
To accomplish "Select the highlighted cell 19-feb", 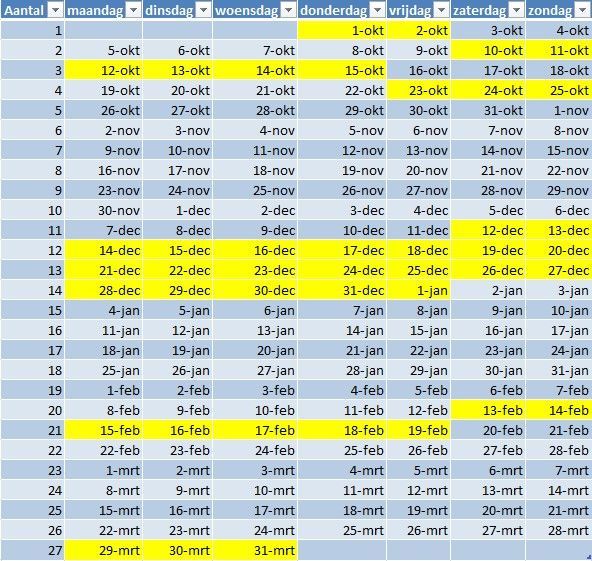I will (x=419, y=430).
